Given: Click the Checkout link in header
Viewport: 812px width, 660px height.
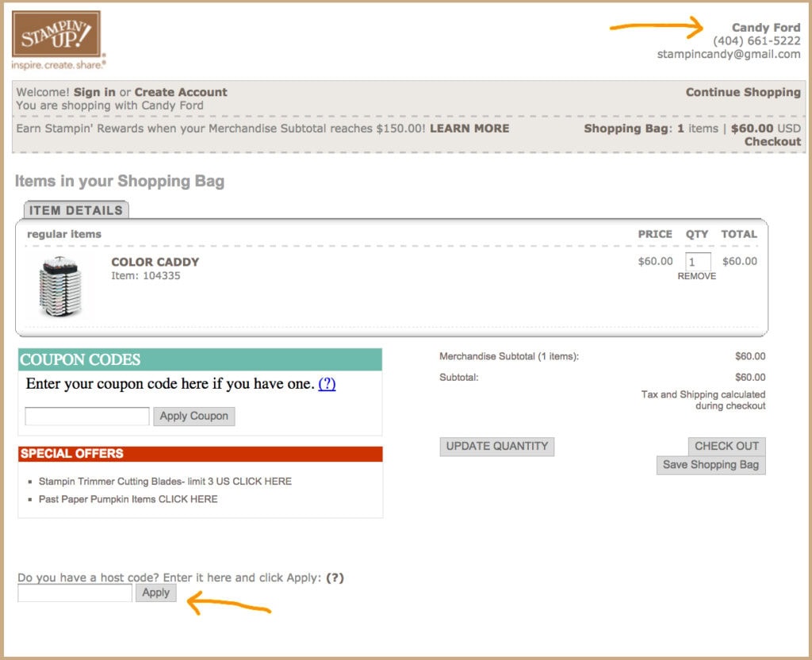Looking at the screenshot, I should pos(772,142).
